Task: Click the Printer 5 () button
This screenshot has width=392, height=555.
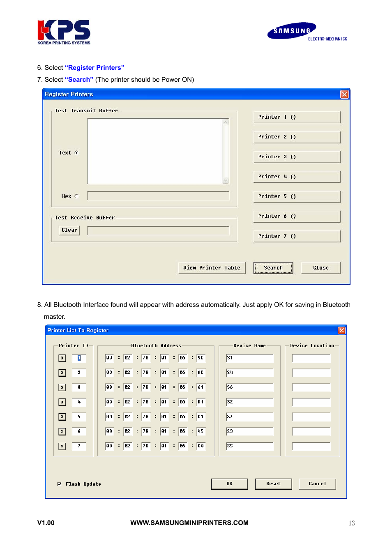Action: pos(297,196)
